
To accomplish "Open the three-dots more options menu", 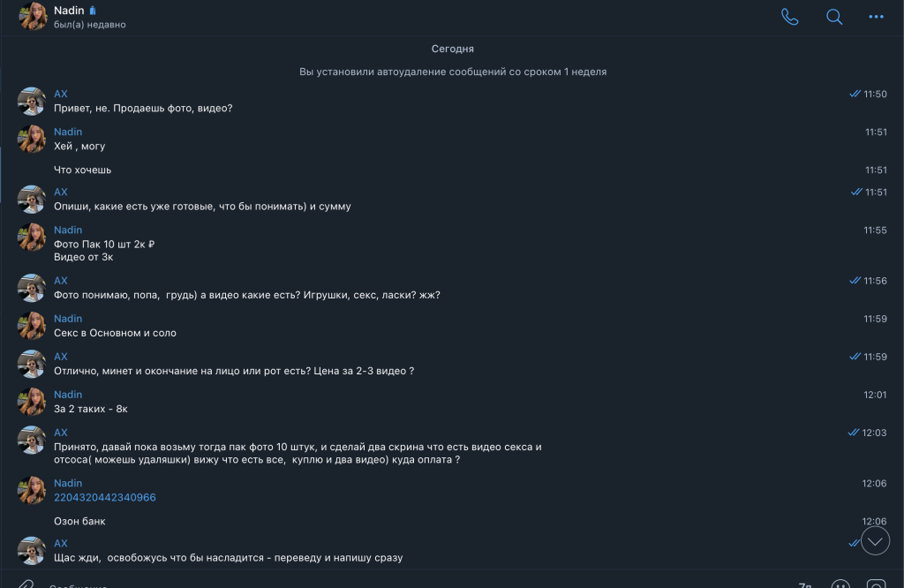I will (x=876, y=17).
